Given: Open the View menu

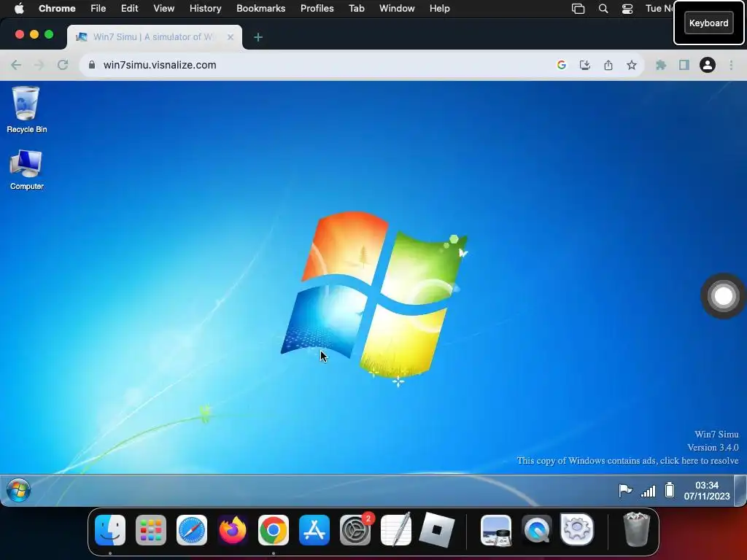Looking at the screenshot, I should [x=164, y=9].
